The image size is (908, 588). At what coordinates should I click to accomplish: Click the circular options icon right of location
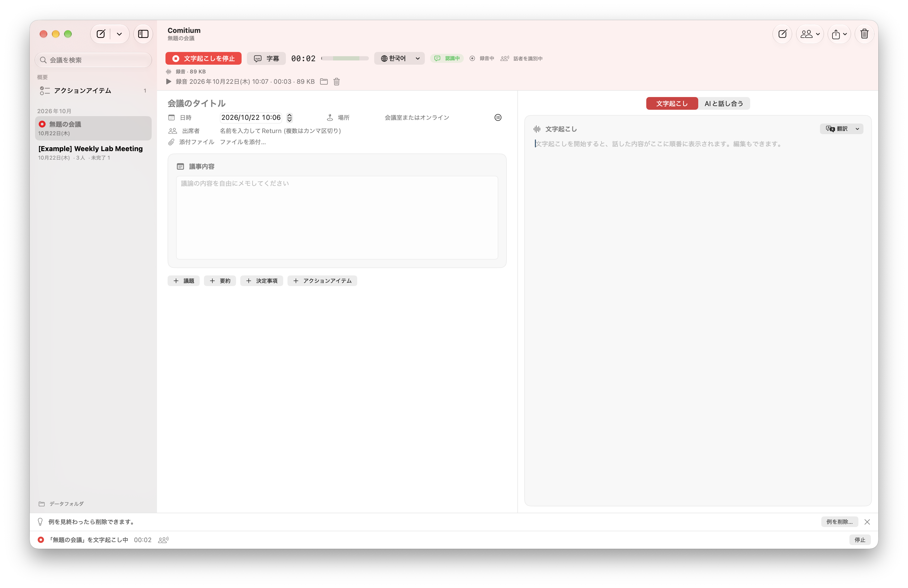click(498, 117)
